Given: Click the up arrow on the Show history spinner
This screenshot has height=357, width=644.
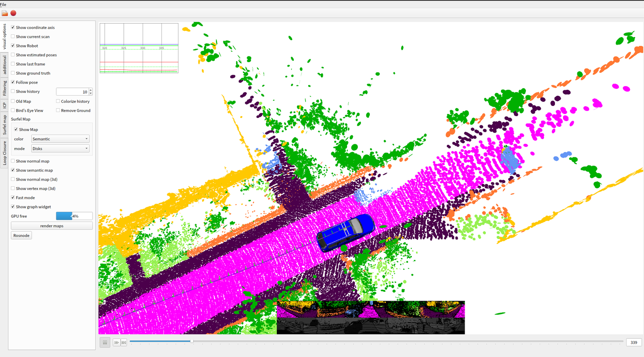Looking at the screenshot, I should [91, 89].
